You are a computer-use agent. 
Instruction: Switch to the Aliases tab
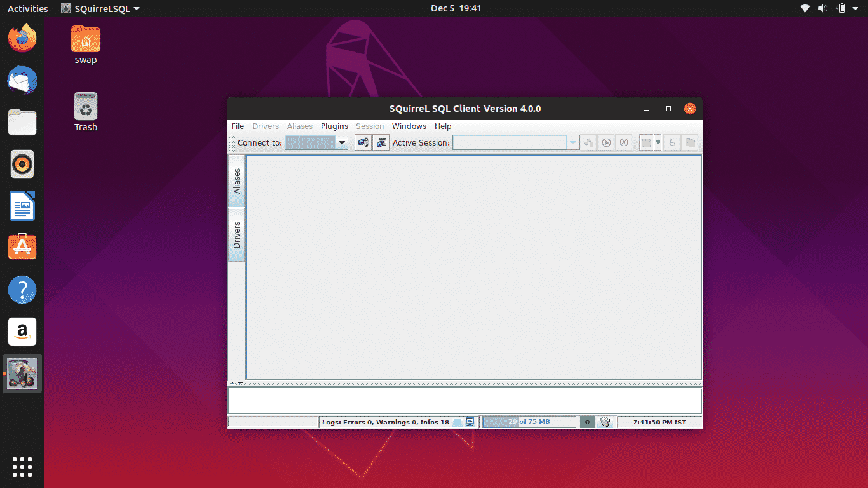(x=236, y=182)
